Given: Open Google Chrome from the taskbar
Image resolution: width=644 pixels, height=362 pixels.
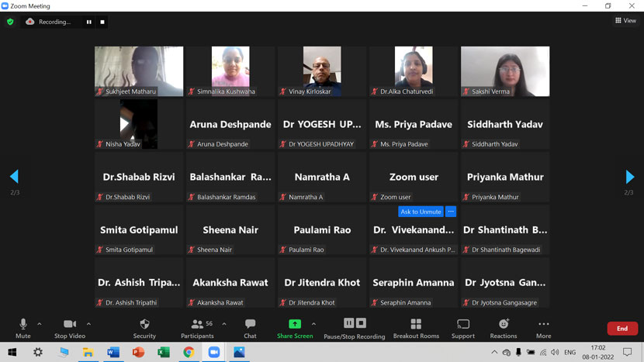Looking at the screenshot, I should pos(189,352).
